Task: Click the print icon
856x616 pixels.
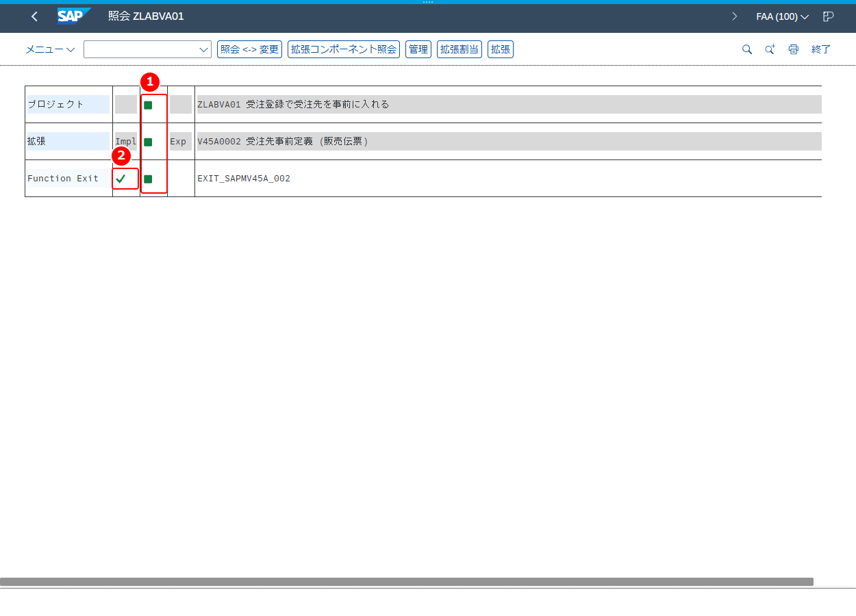Action: tap(794, 49)
